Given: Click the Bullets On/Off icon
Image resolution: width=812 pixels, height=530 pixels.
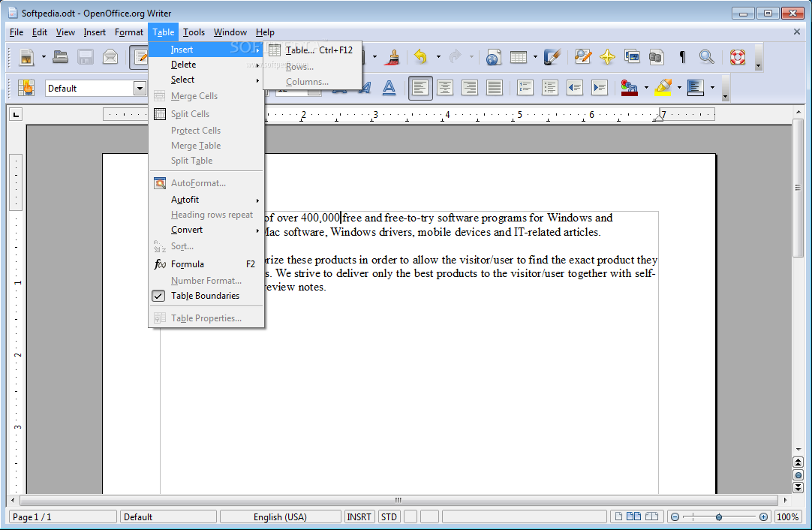Looking at the screenshot, I should pyautogui.click(x=549, y=88).
